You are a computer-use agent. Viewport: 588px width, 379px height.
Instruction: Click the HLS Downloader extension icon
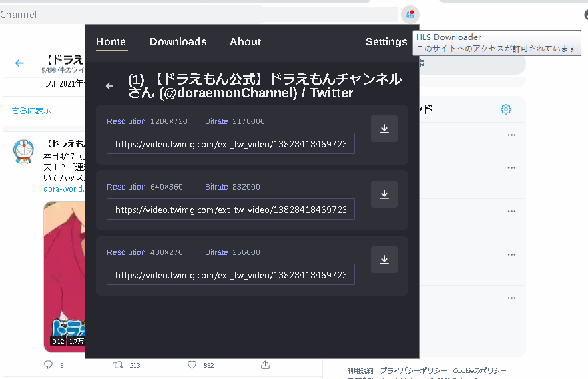(x=410, y=15)
